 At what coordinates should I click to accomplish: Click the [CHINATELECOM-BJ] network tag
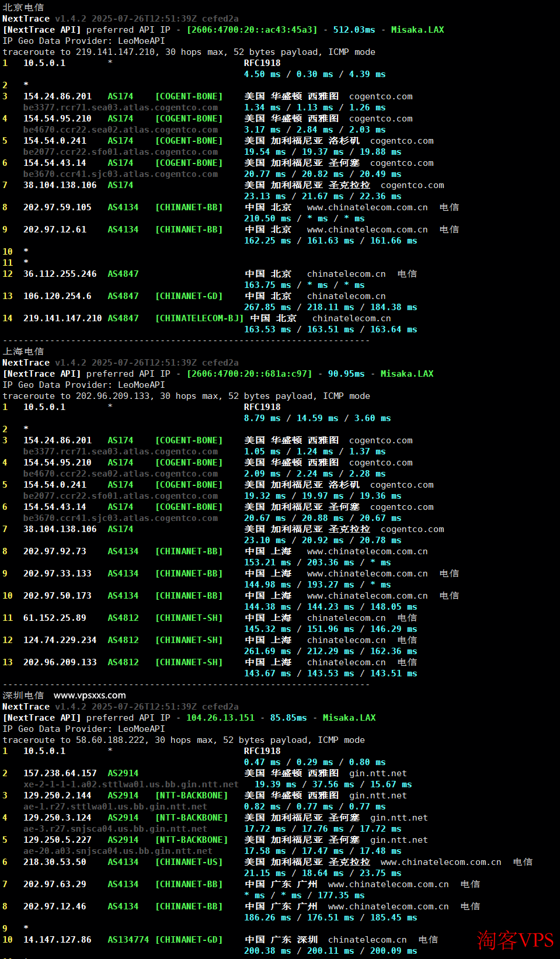pyautogui.click(x=199, y=318)
